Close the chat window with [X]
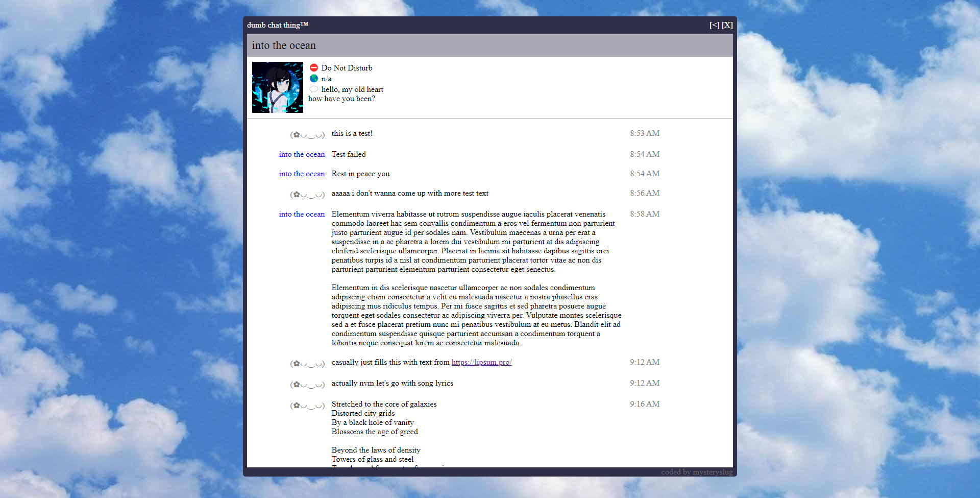980x498 pixels. pos(727,25)
